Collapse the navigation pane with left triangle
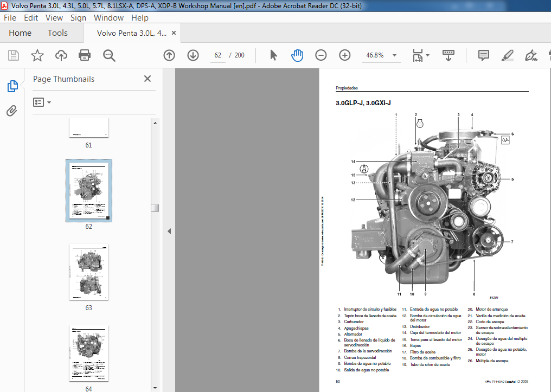This screenshot has height=392, width=551. point(169,231)
